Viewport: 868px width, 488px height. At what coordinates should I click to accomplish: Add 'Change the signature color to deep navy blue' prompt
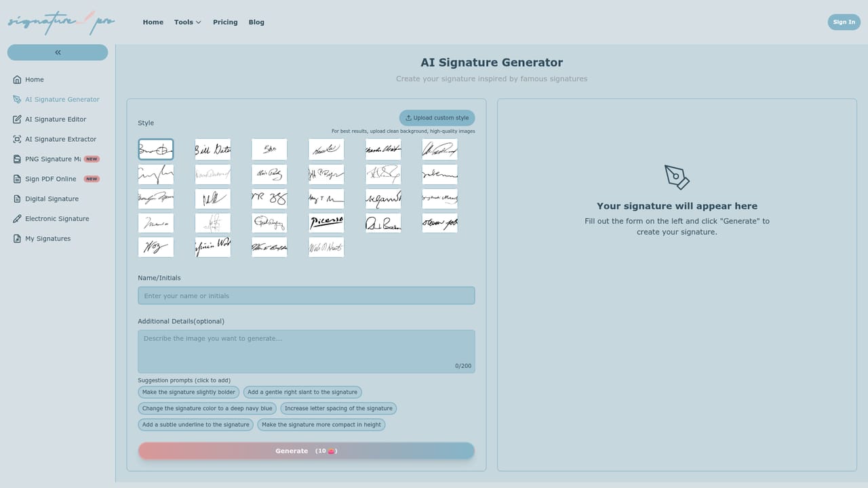[207, 409]
